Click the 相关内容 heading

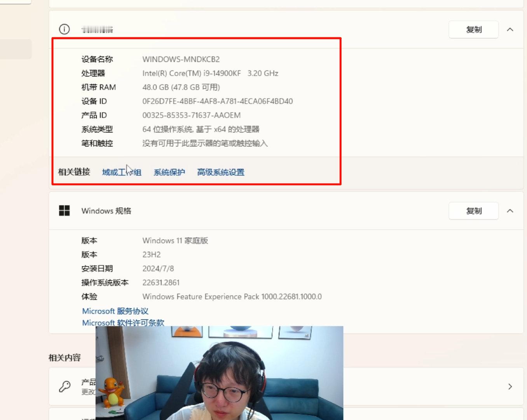pyautogui.click(x=65, y=357)
